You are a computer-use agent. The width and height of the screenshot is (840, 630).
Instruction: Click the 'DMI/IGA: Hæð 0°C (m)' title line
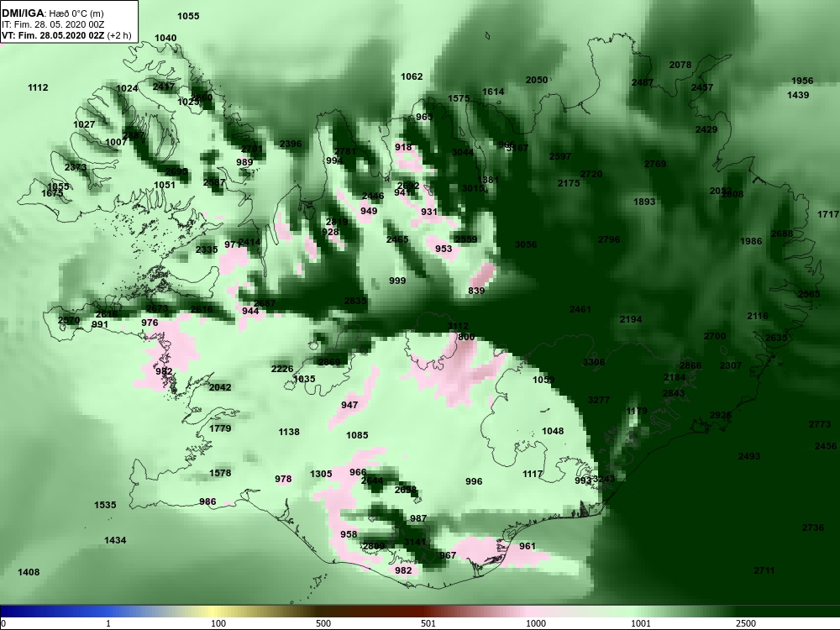point(52,13)
